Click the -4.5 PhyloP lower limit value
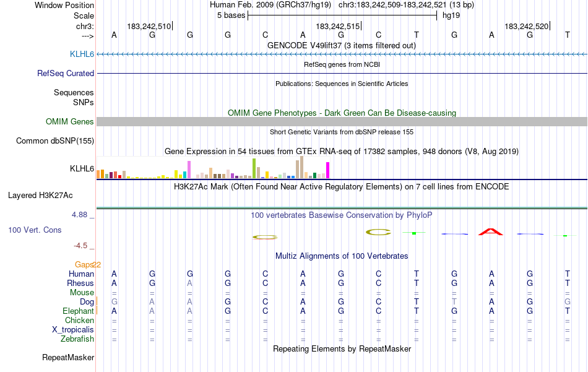Image resolution: width=588 pixels, height=372 pixels. point(80,246)
